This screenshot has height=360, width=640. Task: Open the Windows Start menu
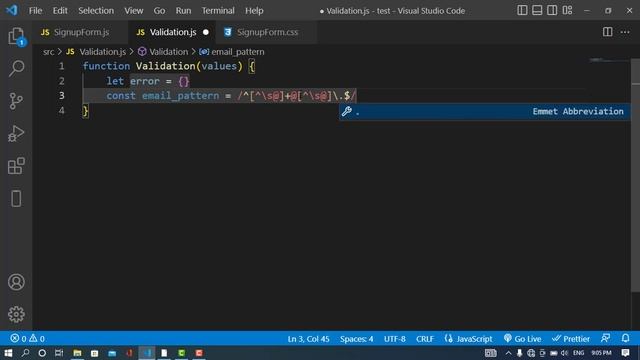coord(8,353)
